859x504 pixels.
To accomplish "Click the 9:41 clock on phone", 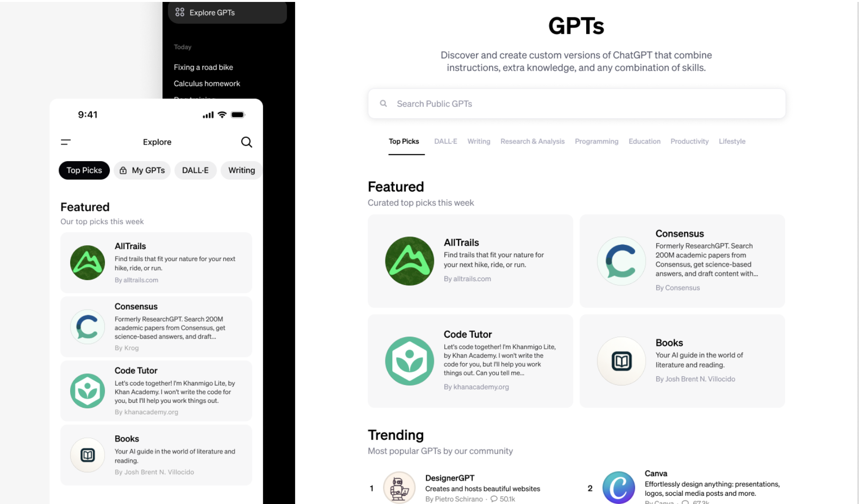I will [x=88, y=115].
